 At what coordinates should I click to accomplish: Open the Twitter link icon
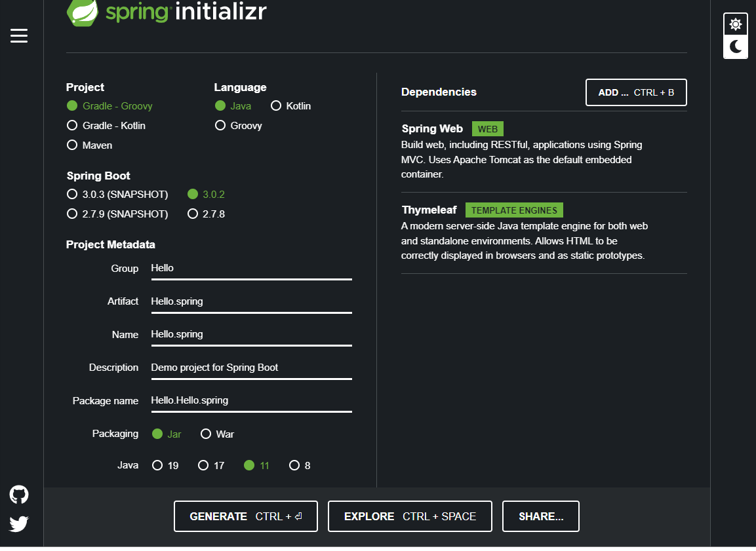coord(19,523)
